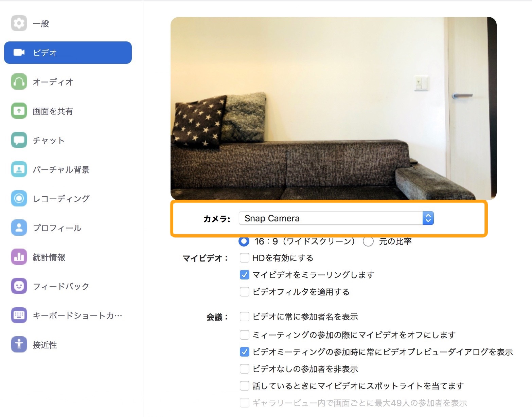
Task: Switch to チャット settings
Action: click(68, 140)
